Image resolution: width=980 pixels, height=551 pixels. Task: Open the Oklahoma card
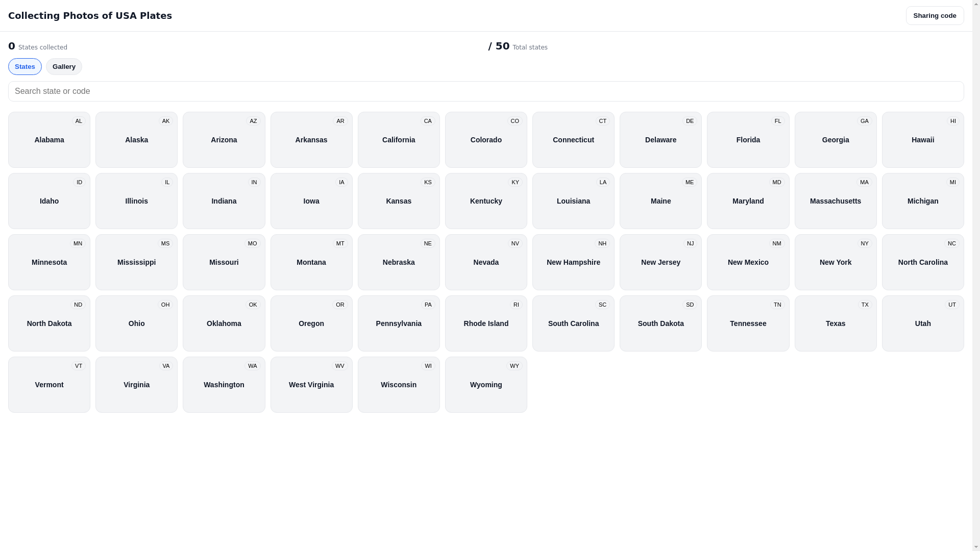tap(224, 323)
